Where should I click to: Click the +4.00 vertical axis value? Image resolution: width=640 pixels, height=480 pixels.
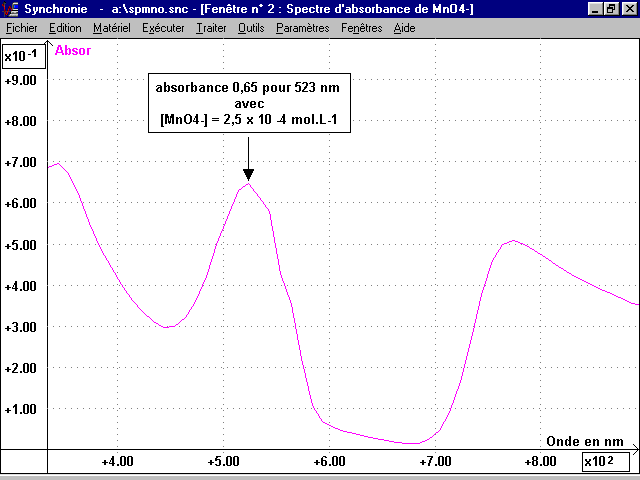tap(20, 286)
